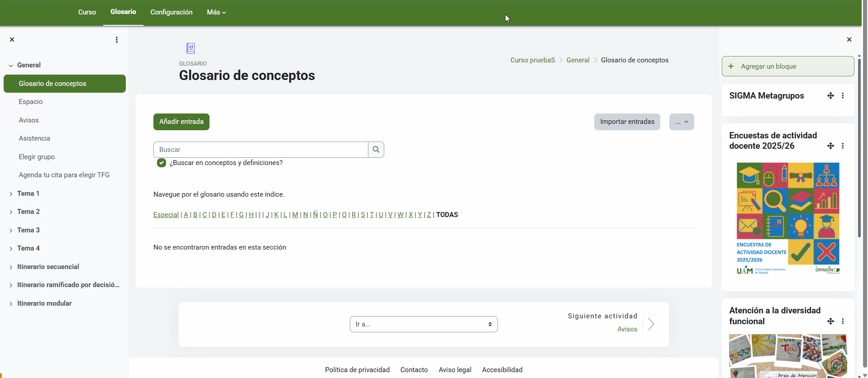Toggle 'Buscar en conceptos y definiciones' checkbox
The height and width of the screenshot is (378, 868).
point(162,163)
